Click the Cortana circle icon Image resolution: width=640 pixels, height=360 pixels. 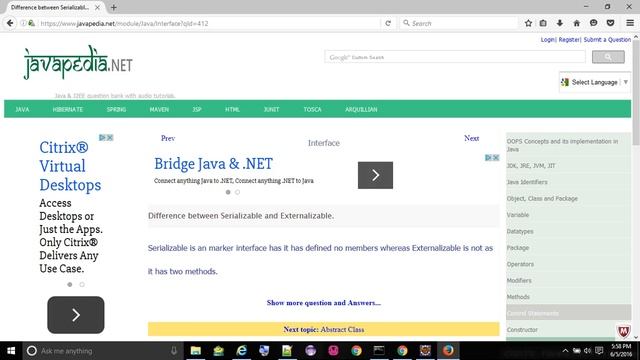(31, 351)
